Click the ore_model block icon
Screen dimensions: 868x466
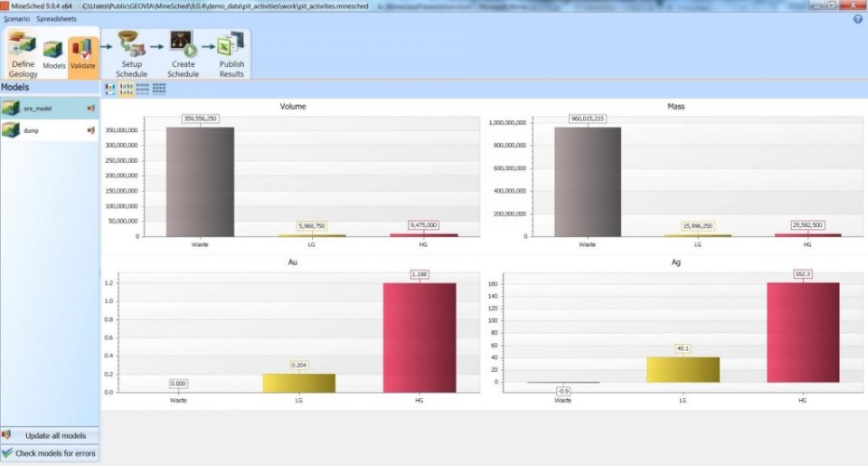11,108
